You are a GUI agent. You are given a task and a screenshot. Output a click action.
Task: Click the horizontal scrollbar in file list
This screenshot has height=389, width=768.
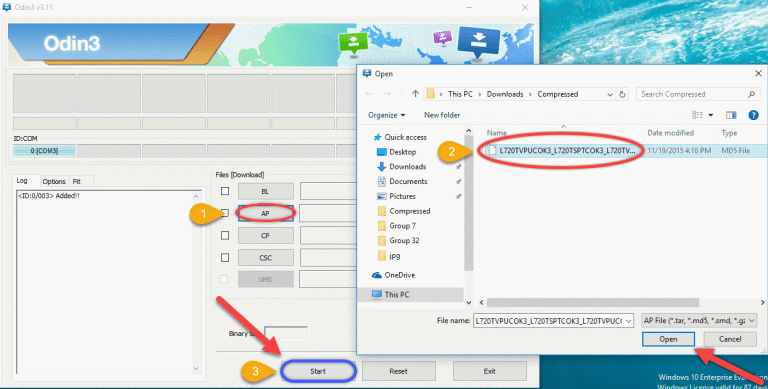click(593, 302)
